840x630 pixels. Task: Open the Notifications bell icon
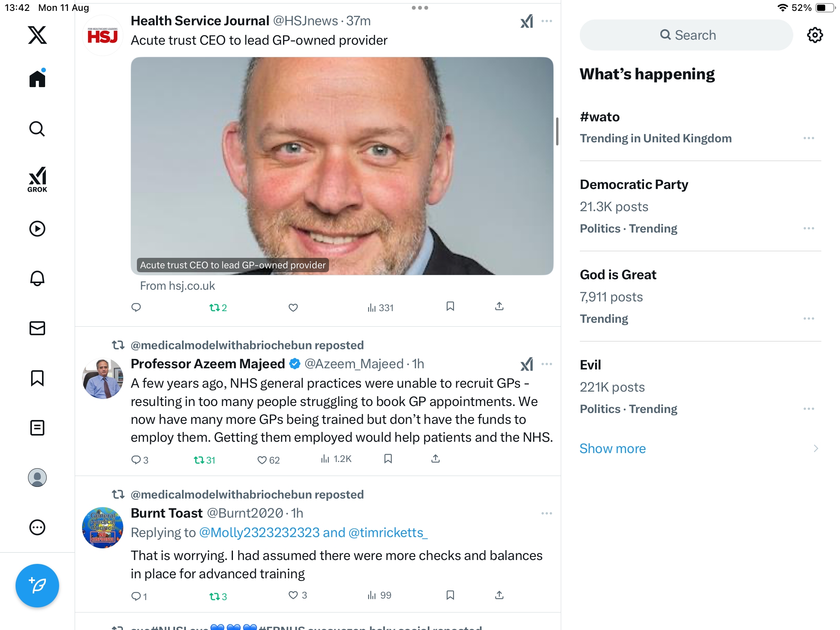(x=37, y=278)
